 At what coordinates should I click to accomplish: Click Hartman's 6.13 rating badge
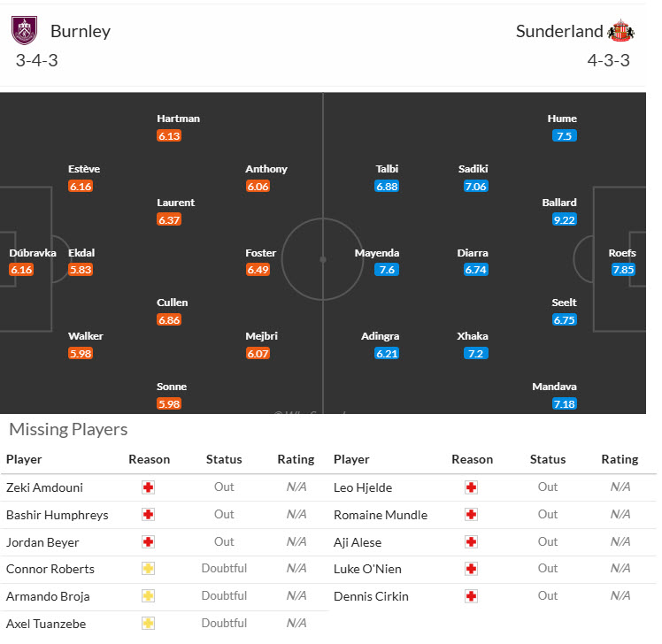pos(169,136)
